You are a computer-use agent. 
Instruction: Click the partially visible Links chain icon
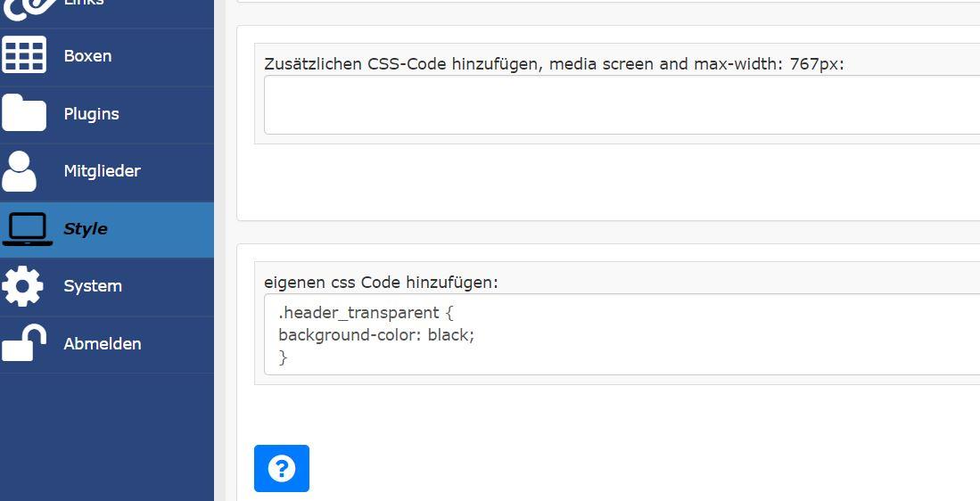(x=27, y=7)
